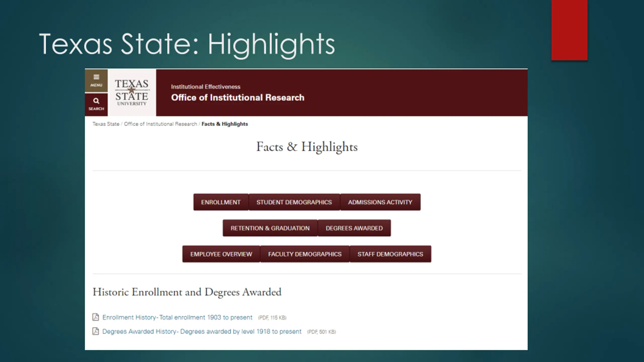Open Enrollment History 1903 to present PDF link
Image resolution: width=644 pixels, height=362 pixels.
(177, 318)
